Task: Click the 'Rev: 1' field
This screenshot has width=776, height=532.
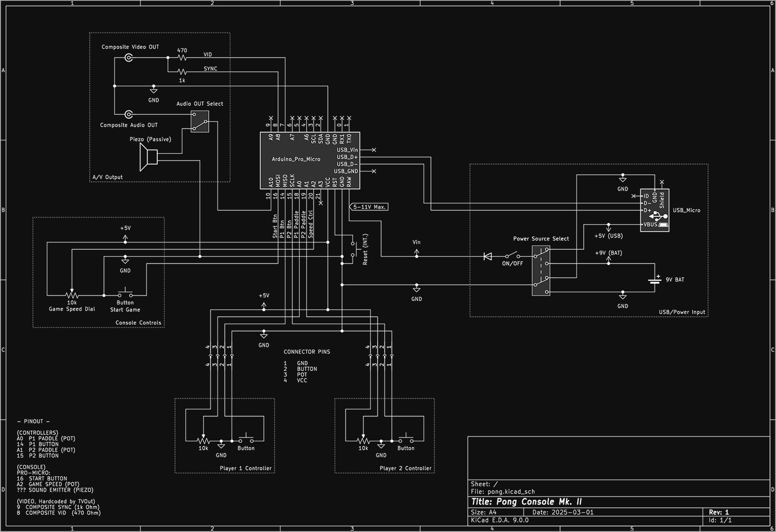Action: [719, 512]
